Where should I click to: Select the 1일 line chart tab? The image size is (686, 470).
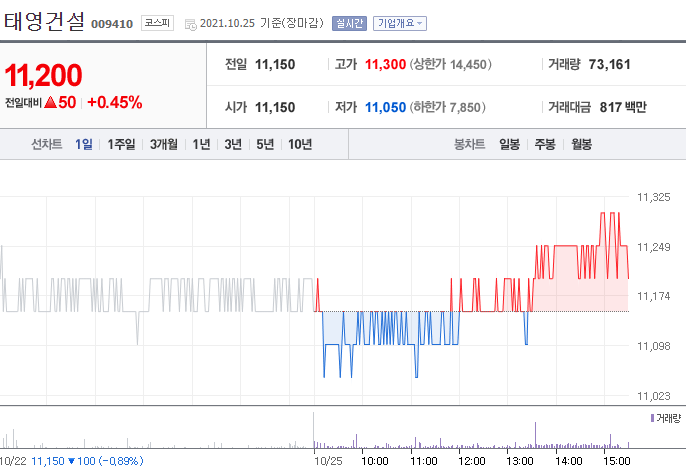[x=84, y=144]
